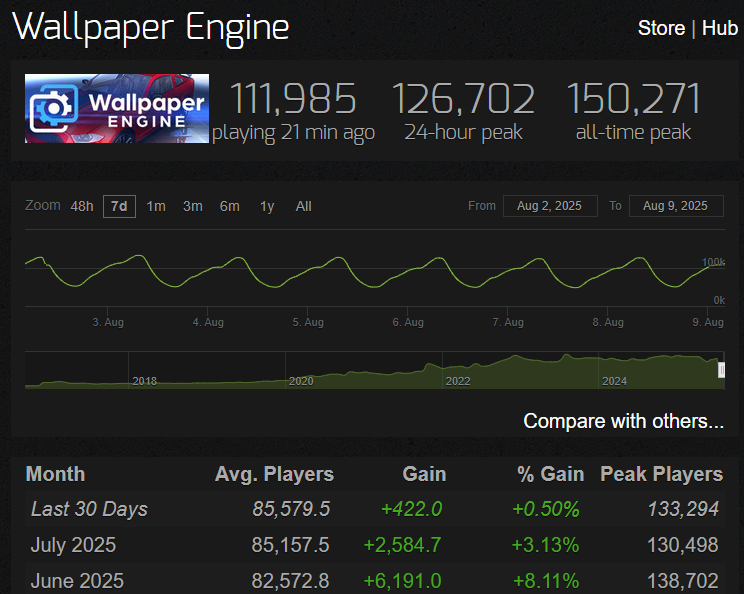
Task: Click the 3. Aug axis label
Action: click(108, 322)
